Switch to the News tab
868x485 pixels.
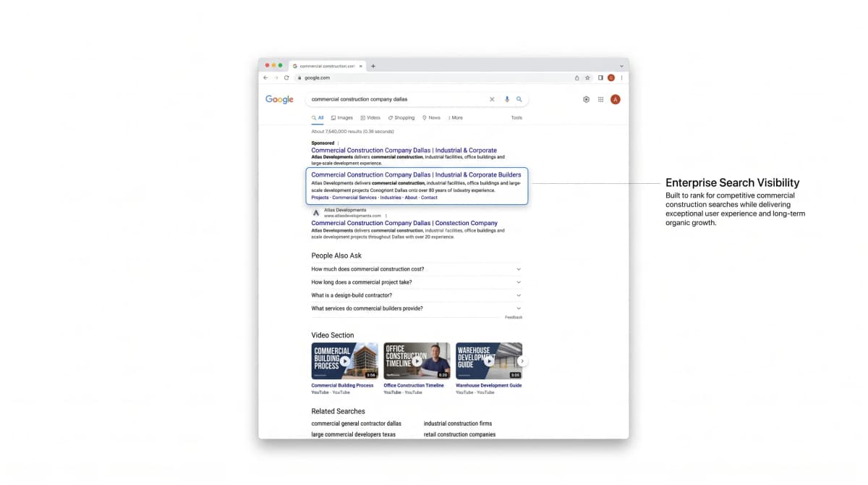(x=432, y=117)
